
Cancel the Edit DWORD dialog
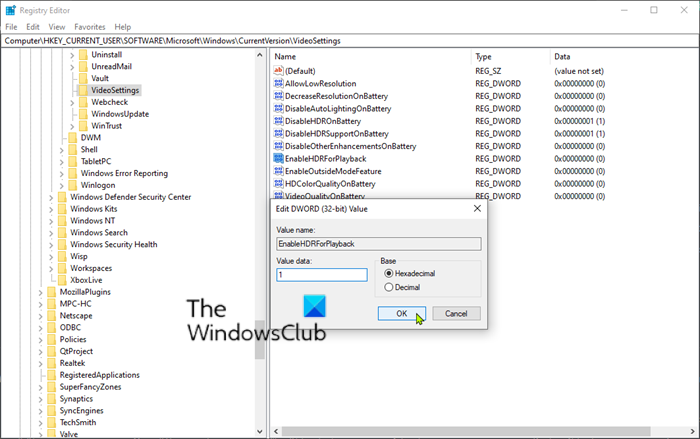(456, 314)
